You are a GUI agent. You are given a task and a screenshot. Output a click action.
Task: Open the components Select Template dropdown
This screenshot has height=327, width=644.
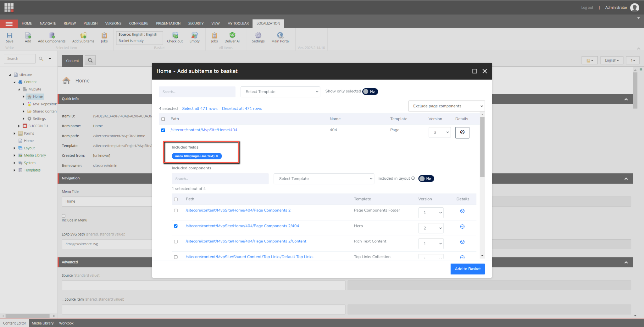pyautogui.click(x=324, y=179)
